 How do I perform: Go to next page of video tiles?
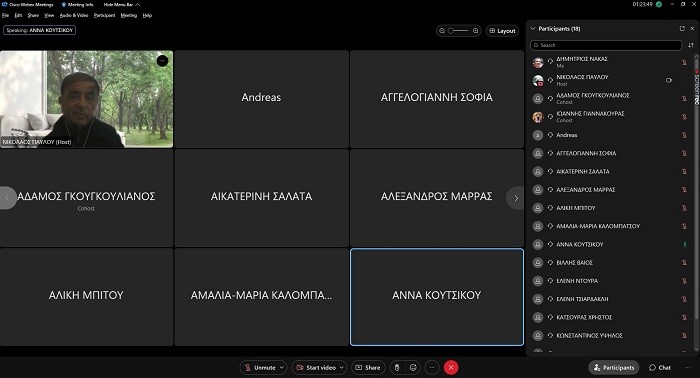[516, 198]
